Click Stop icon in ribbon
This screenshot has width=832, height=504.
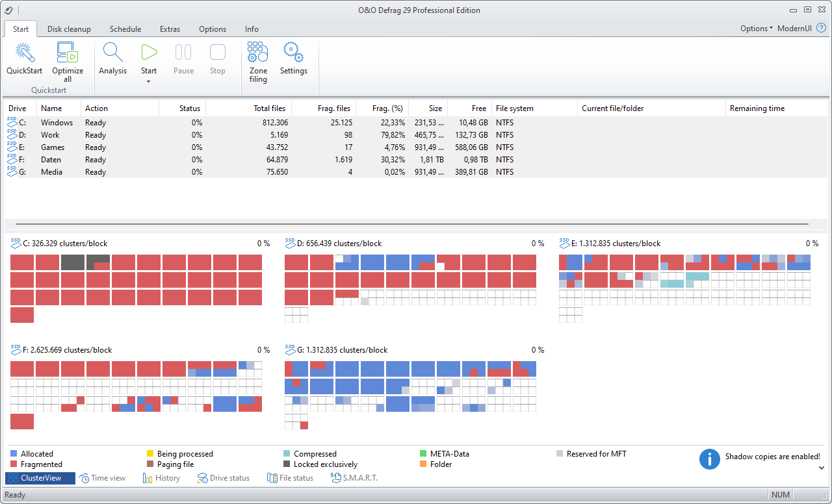point(218,52)
